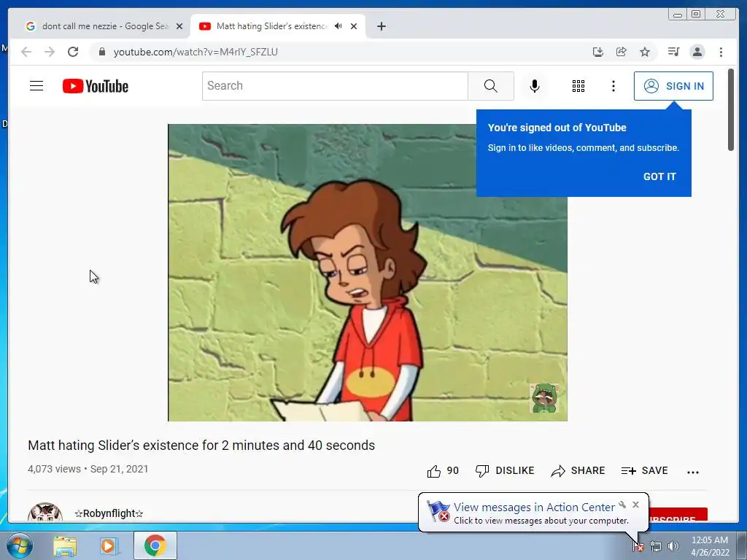Click the SIGN IN button
Viewport: 747px width, 560px height.
[673, 86]
